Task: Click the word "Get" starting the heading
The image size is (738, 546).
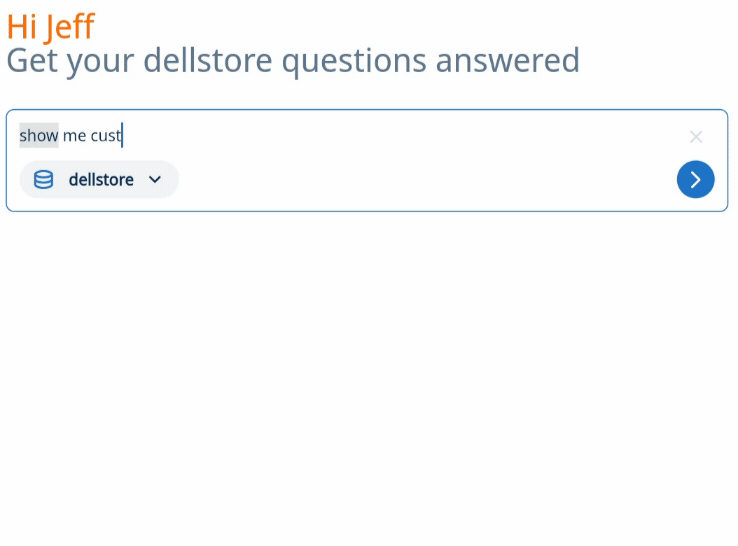Action: point(31,61)
